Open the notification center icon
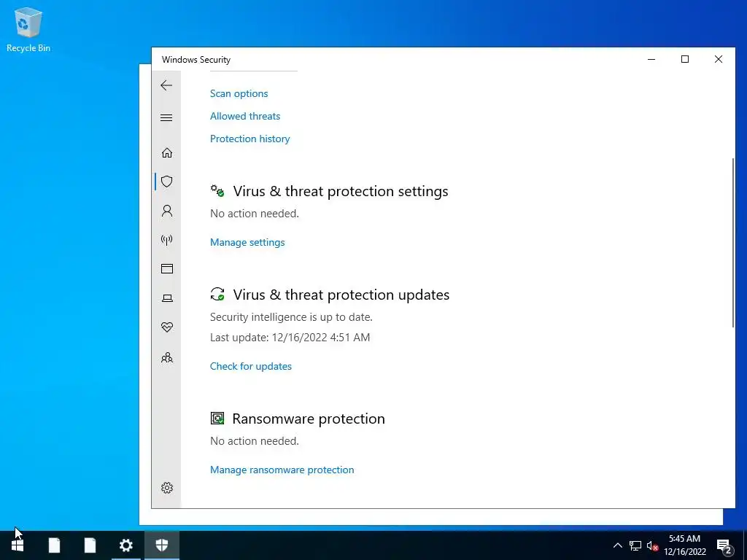This screenshot has width=747, height=560. (x=724, y=545)
